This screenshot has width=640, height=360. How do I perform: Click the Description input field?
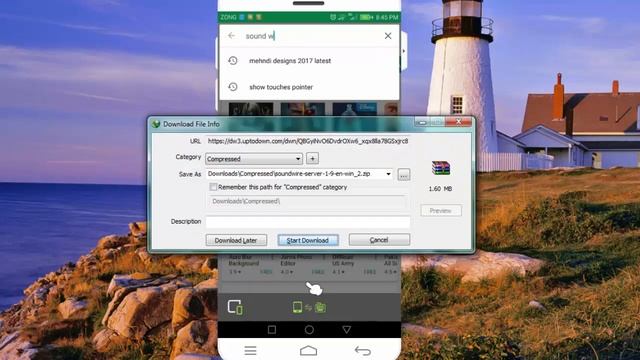(308, 222)
